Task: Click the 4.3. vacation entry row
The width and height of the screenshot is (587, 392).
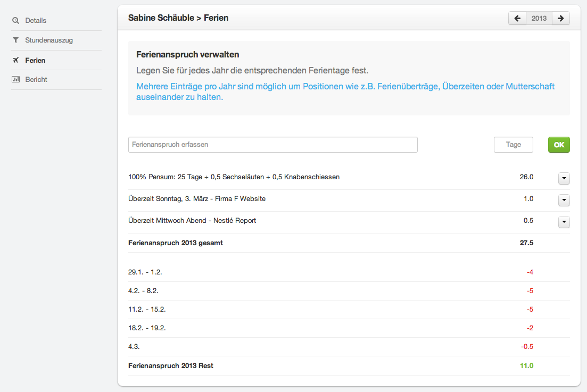Action: pos(349,347)
